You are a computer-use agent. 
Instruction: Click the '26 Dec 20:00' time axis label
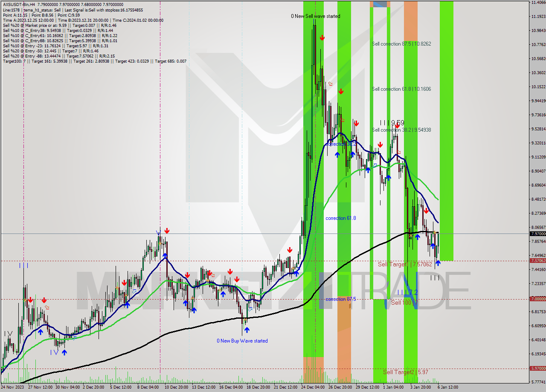pos(340,387)
